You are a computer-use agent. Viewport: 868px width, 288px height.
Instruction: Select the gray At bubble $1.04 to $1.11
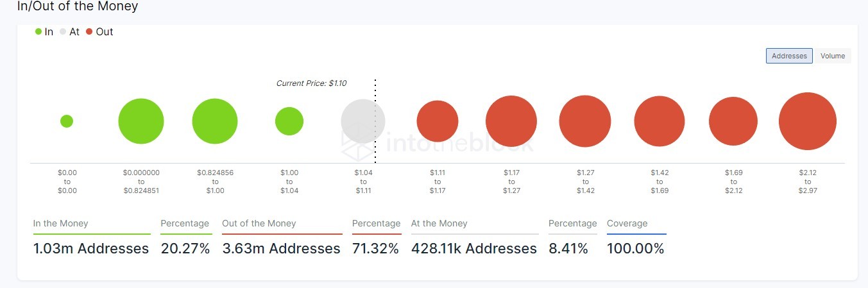(363, 121)
